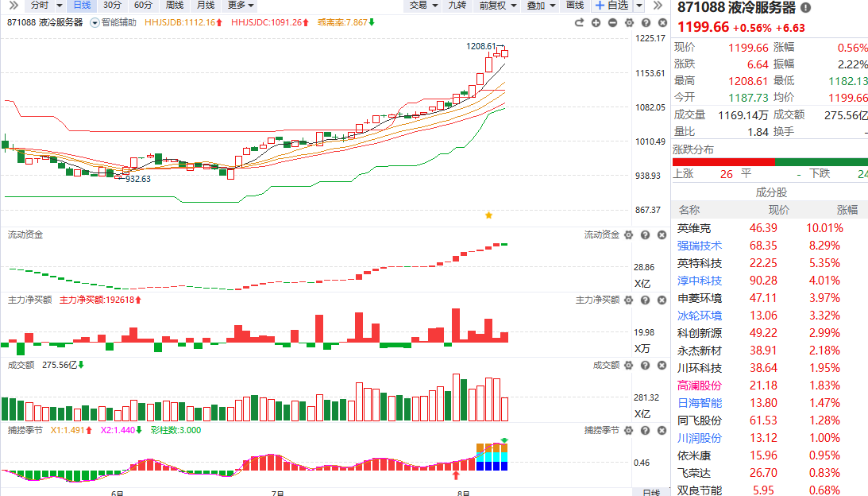This screenshot has width=868, height=496.
Task: Close the 流动资金 indicator panel
Action: (662, 235)
